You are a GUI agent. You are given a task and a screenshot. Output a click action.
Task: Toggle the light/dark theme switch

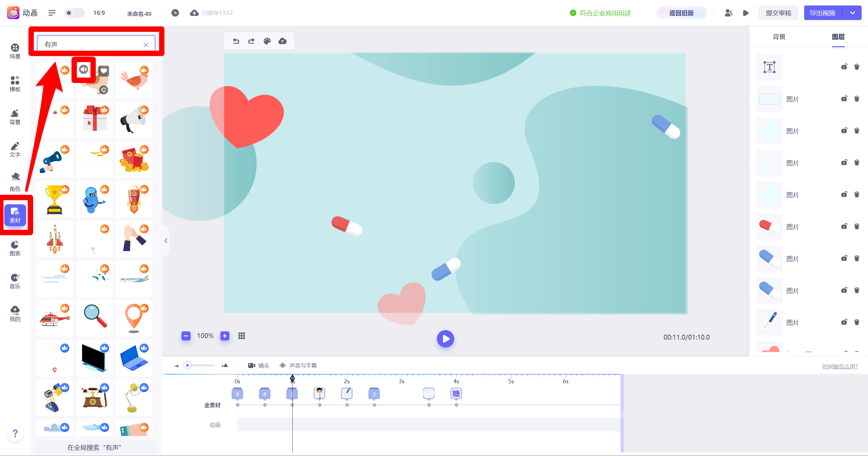pos(74,13)
